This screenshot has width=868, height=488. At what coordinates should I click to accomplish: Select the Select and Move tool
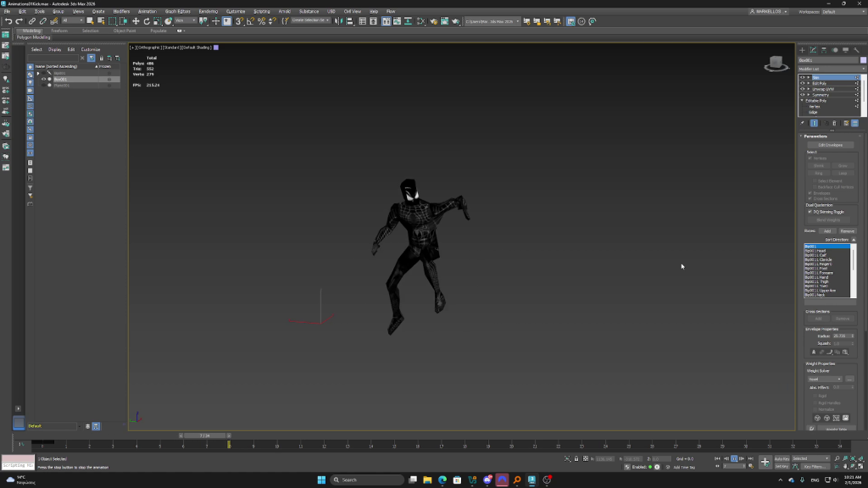(x=136, y=21)
